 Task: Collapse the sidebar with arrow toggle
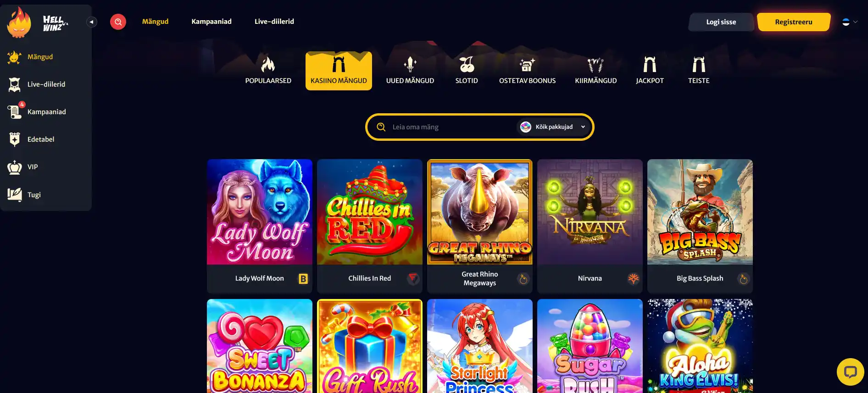pyautogui.click(x=92, y=22)
